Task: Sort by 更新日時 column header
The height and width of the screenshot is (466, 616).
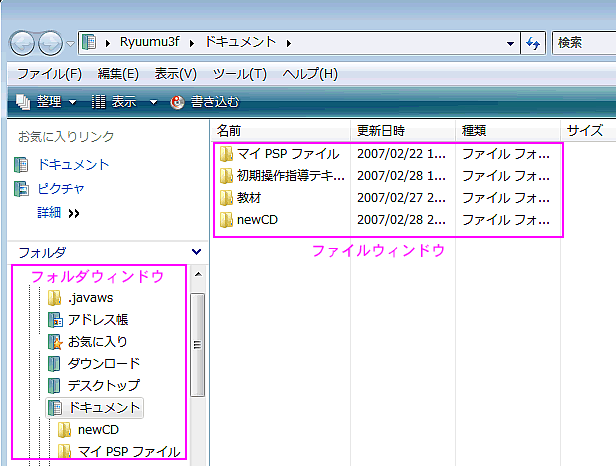Action: 403,130
